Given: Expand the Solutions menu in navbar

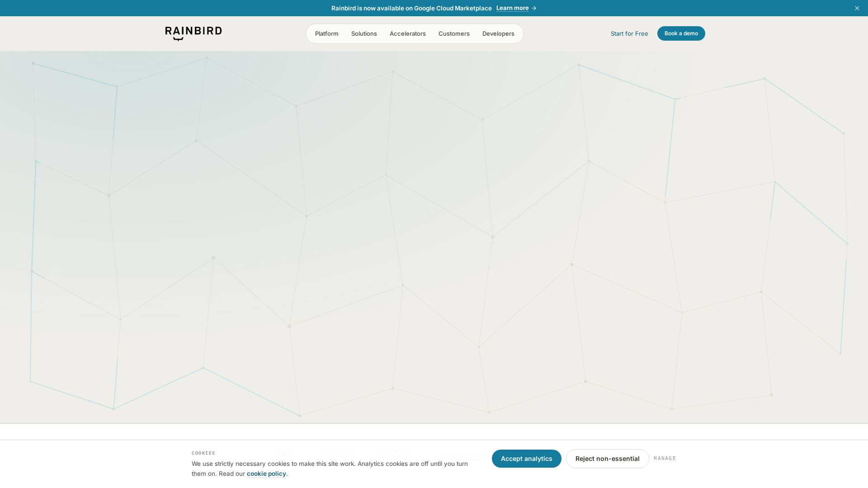Looking at the screenshot, I should pos(364,33).
